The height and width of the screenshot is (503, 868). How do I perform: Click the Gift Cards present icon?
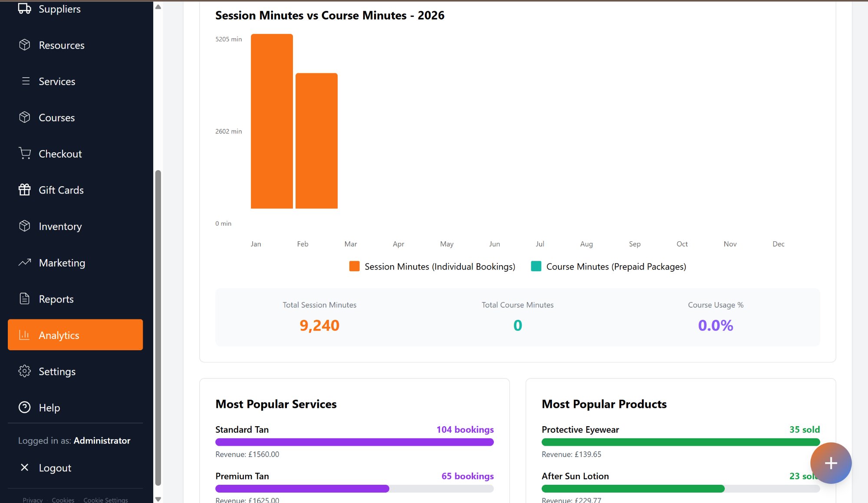tap(25, 190)
